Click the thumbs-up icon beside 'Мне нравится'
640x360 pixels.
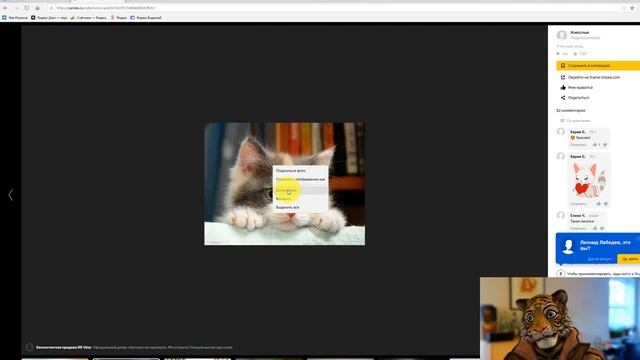point(563,87)
